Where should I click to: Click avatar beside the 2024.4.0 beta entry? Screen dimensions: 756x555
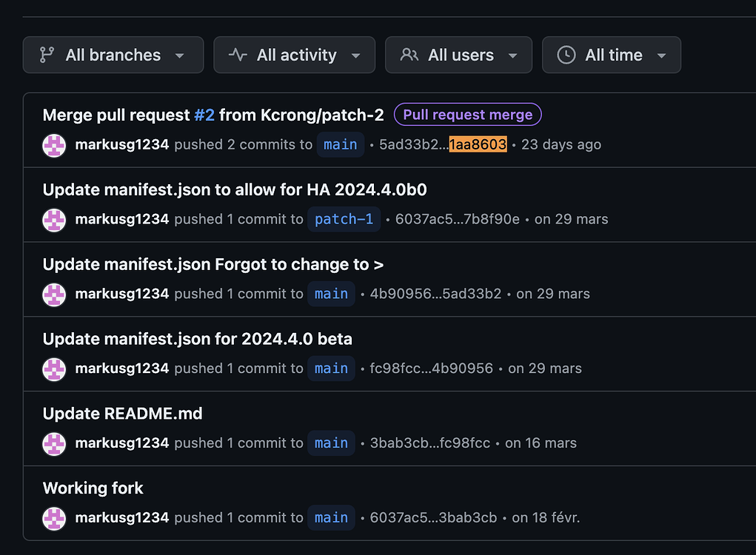(55, 369)
